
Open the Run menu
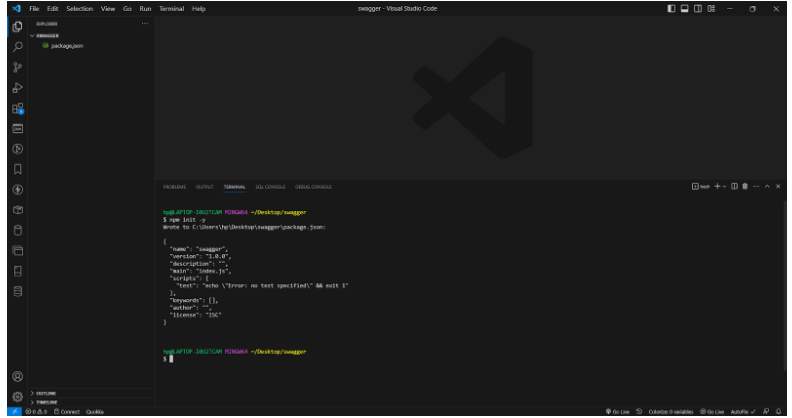145,9
